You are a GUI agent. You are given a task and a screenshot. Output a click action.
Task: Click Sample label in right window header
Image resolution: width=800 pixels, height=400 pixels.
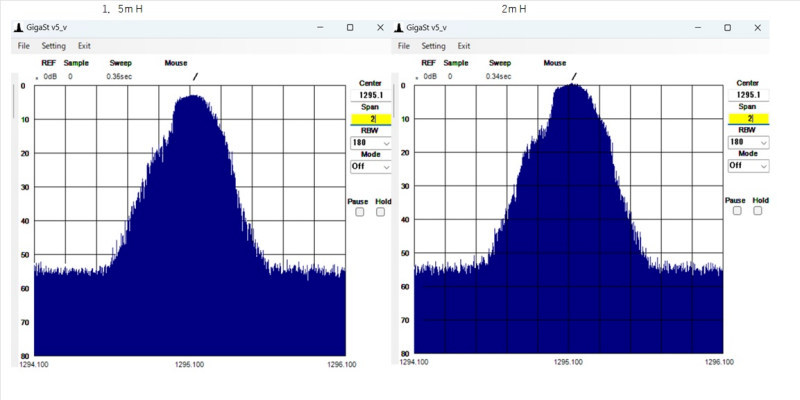pos(455,63)
